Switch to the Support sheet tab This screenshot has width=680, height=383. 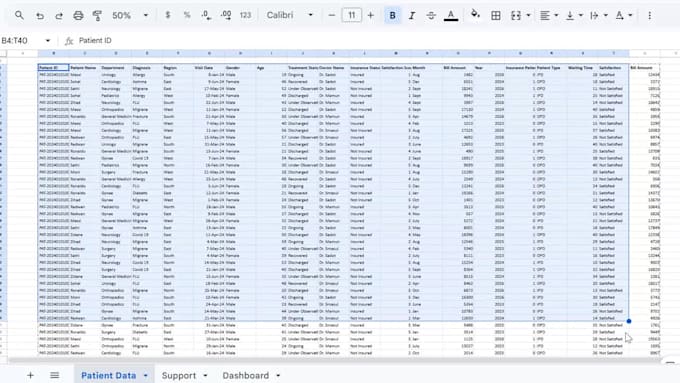click(179, 376)
